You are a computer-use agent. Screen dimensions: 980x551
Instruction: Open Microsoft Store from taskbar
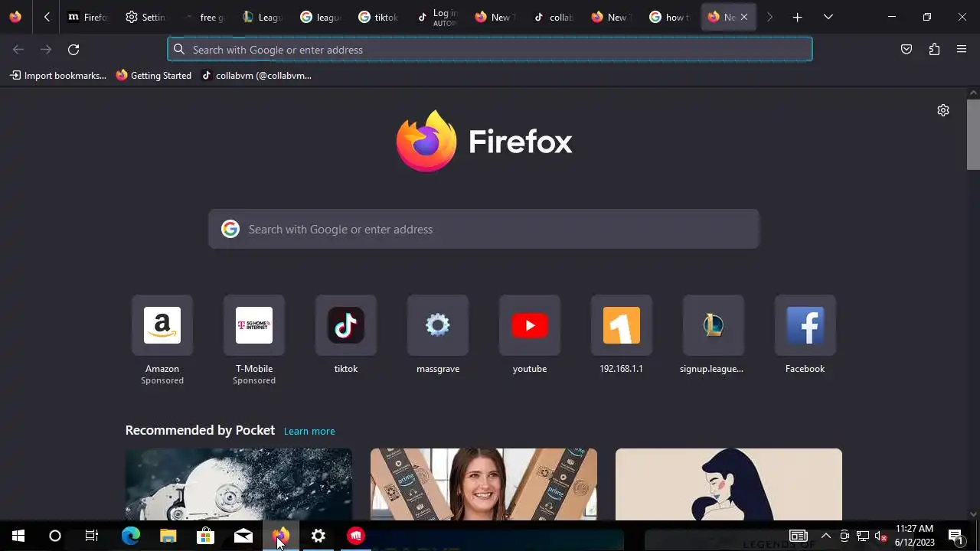206,536
